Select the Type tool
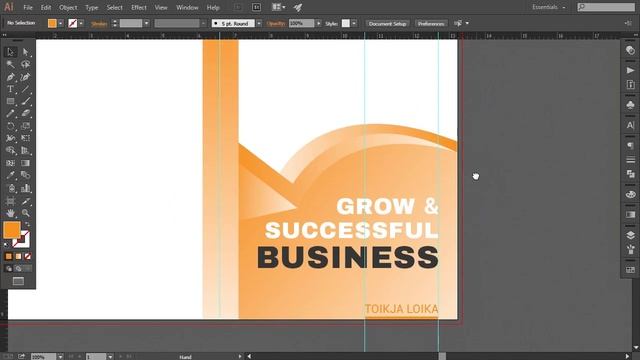 (11, 89)
